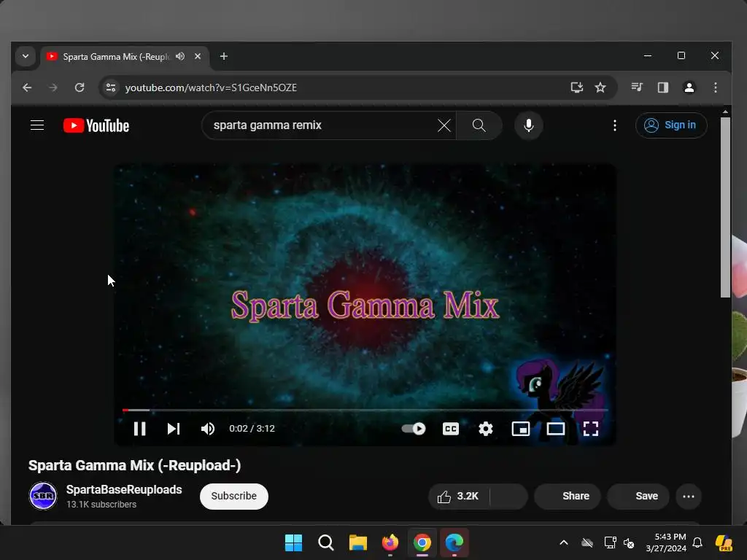Reload the current page
The image size is (747, 560).
(80, 87)
